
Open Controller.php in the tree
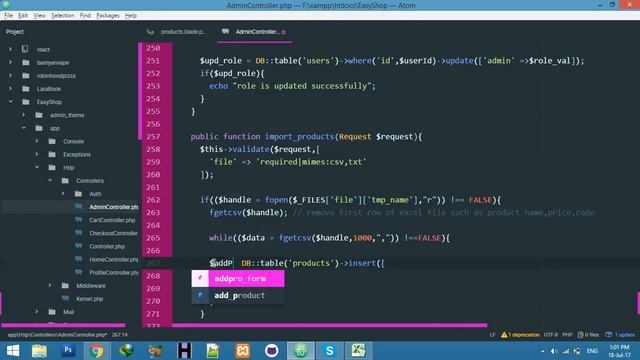coord(107,246)
